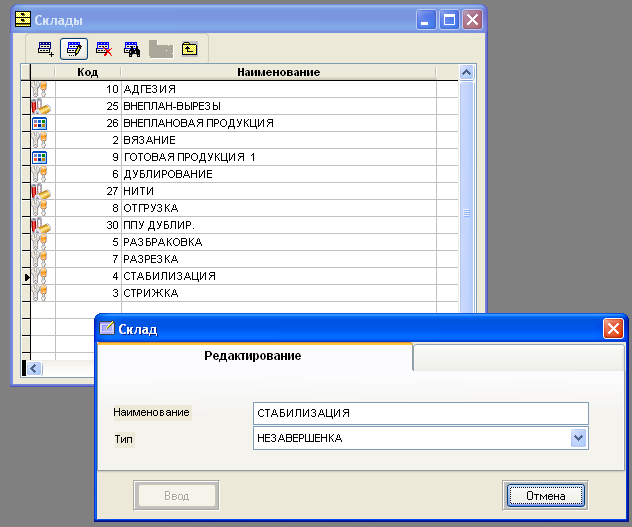Screen dimensions: 632x527
Task: Select the РАЗРЕЗКА row name
Action: point(151,259)
